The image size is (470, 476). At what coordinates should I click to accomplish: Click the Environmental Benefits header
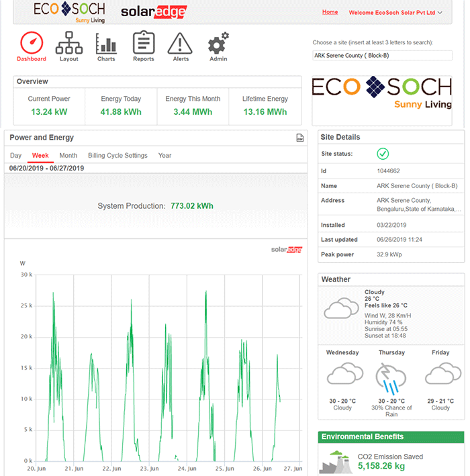391,437
